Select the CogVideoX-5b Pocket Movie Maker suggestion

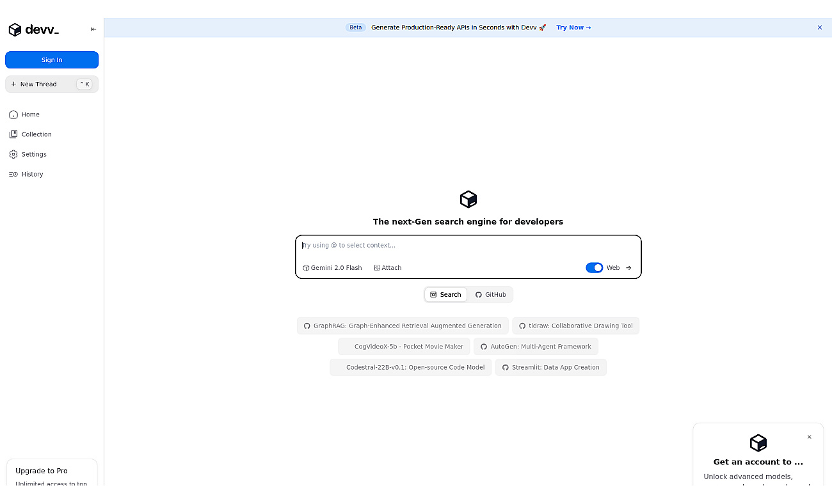[404, 347]
